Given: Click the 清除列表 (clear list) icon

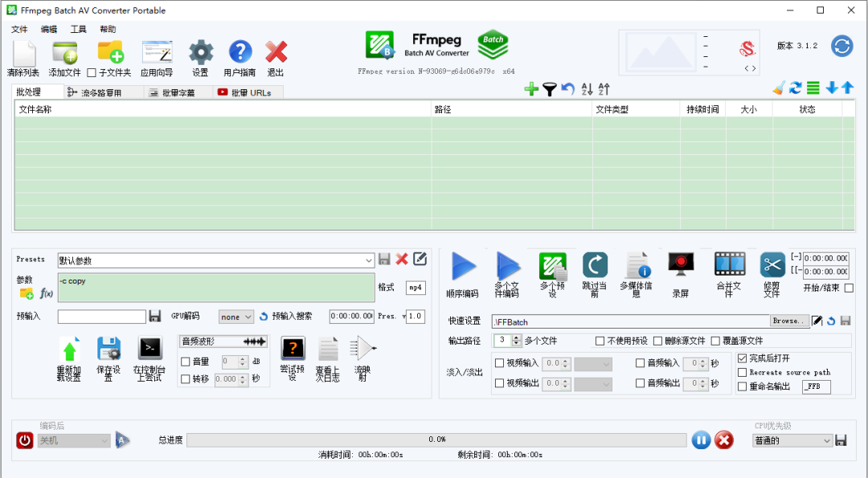Looking at the screenshot, I should click(x=24, y=54).
